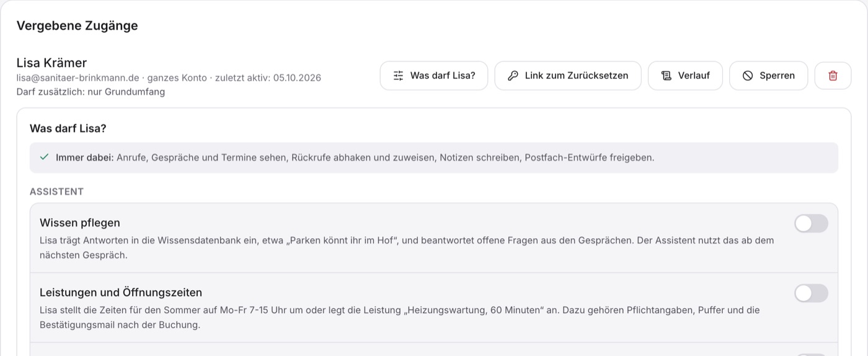This screenshot has height=356, width=868.
Task: Click the key icon for reset link
Action: click(x=513, y=76)
